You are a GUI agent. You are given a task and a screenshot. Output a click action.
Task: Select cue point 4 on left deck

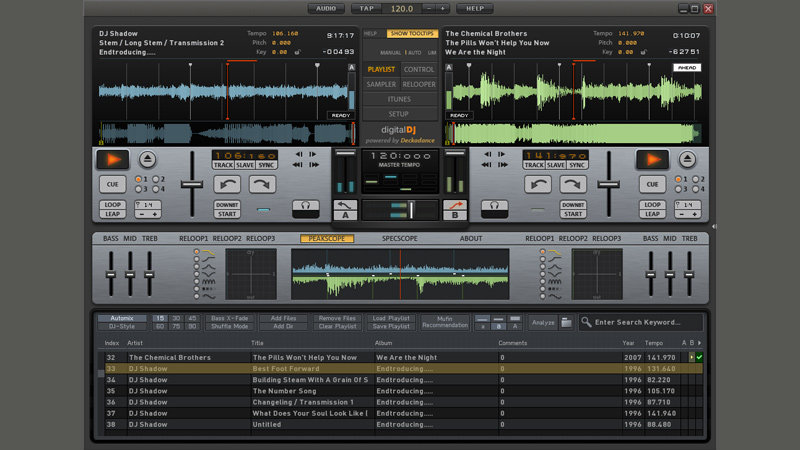(156, 189)
